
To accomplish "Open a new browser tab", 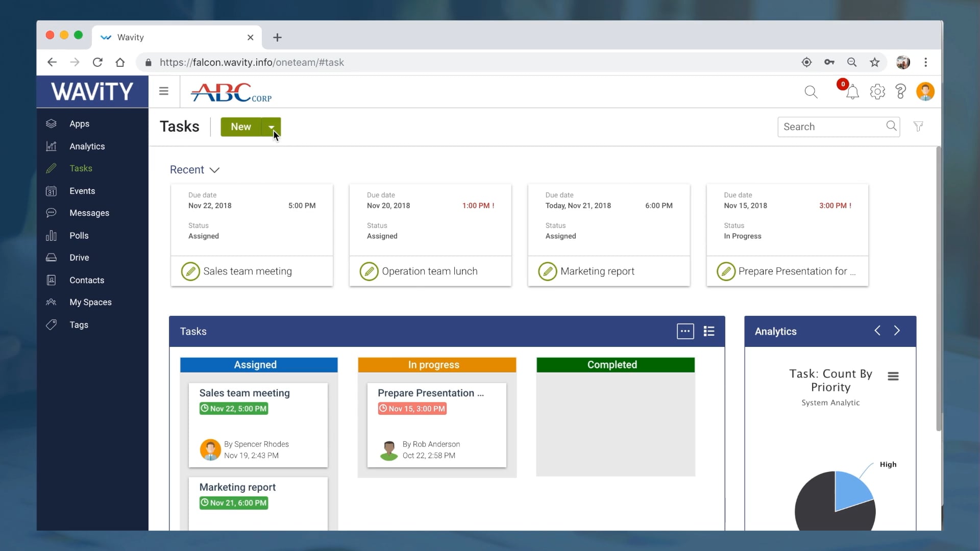I will (277, 37).
